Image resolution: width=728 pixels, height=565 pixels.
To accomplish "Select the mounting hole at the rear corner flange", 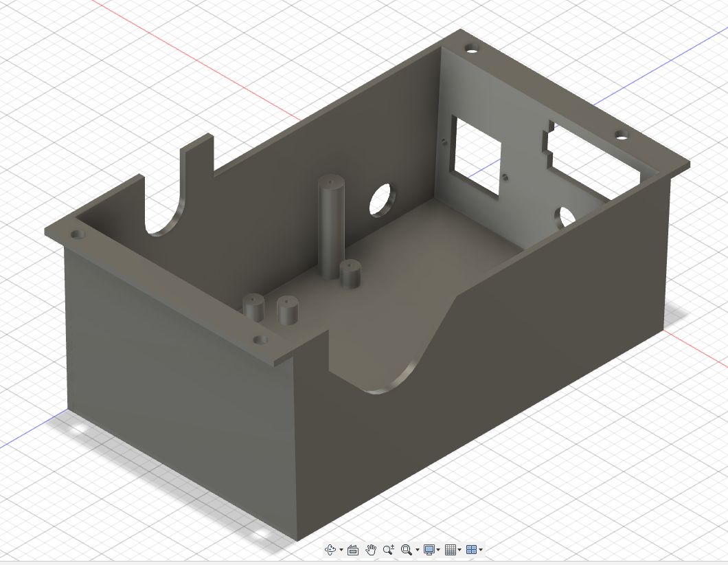I will (471, 49).
